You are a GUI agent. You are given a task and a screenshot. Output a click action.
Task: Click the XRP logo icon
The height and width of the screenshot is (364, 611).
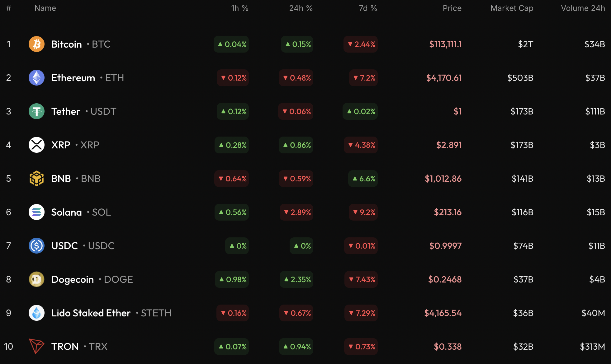click(36, 145)
